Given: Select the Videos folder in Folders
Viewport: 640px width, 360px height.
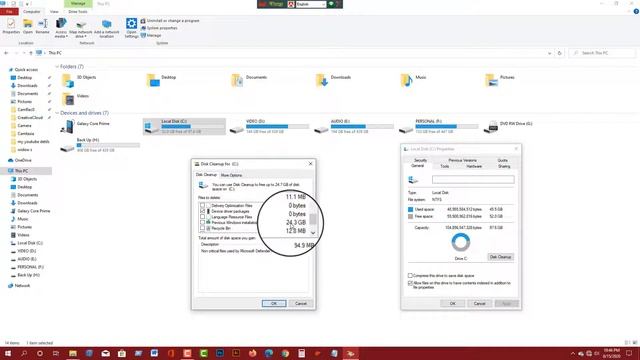Looking at the screenshot, I should tap(75, 99).
